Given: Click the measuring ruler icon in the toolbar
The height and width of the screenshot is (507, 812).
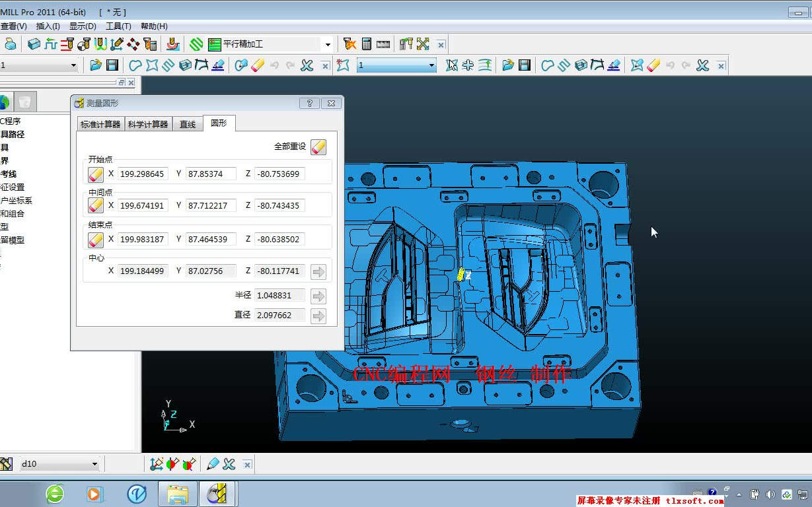Looking at the screenshot, I should (x=383, y=44).
